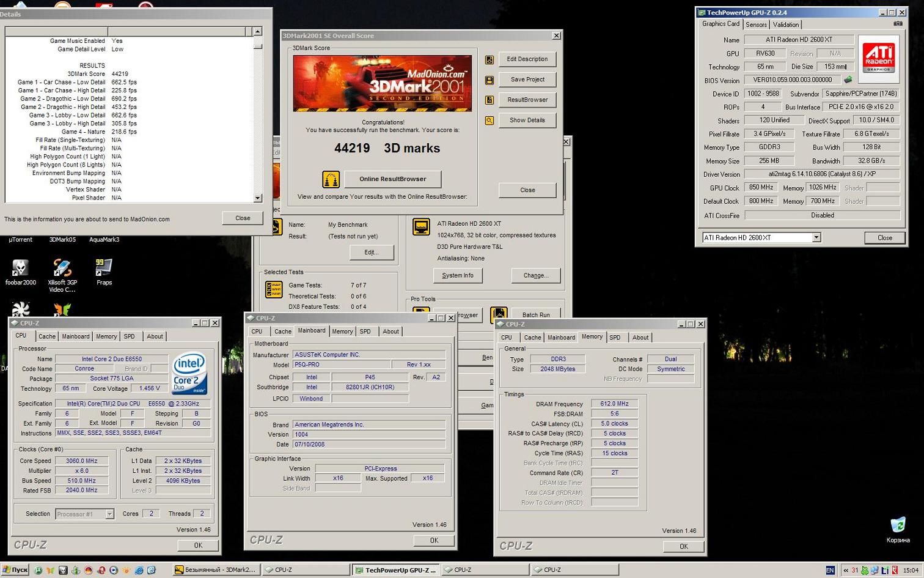Click the monitor icon beside ATI Radeon display info
Viewport: 924px width, 578px height.
click(x=421, y=227)
